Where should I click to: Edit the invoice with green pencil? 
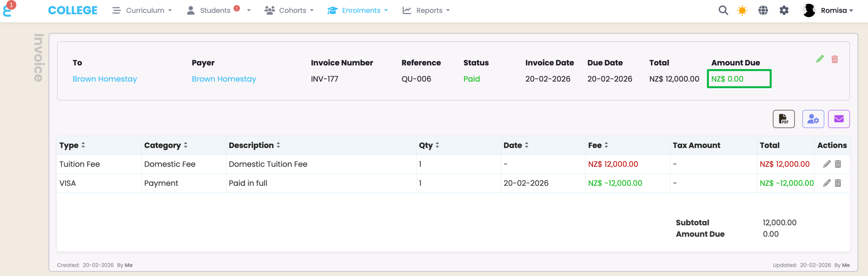click(x=820, y=59)
